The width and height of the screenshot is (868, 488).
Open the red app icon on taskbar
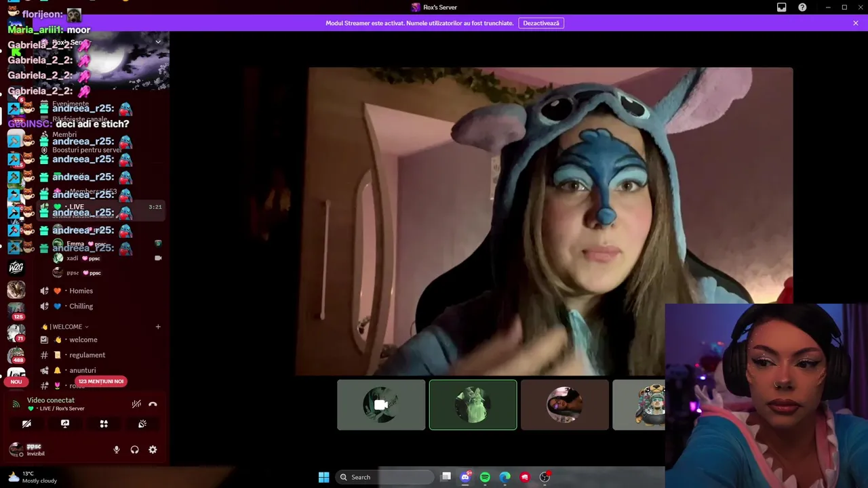524,477
